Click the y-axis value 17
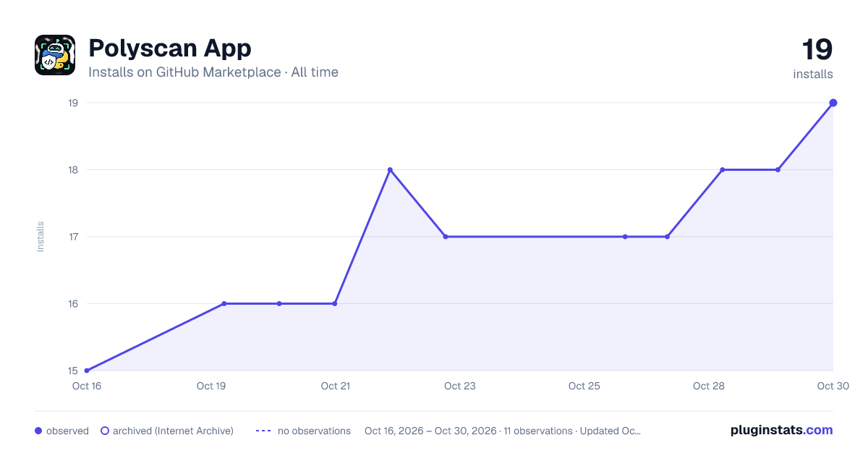The image size is (868, 456). (x=73, y=237)
